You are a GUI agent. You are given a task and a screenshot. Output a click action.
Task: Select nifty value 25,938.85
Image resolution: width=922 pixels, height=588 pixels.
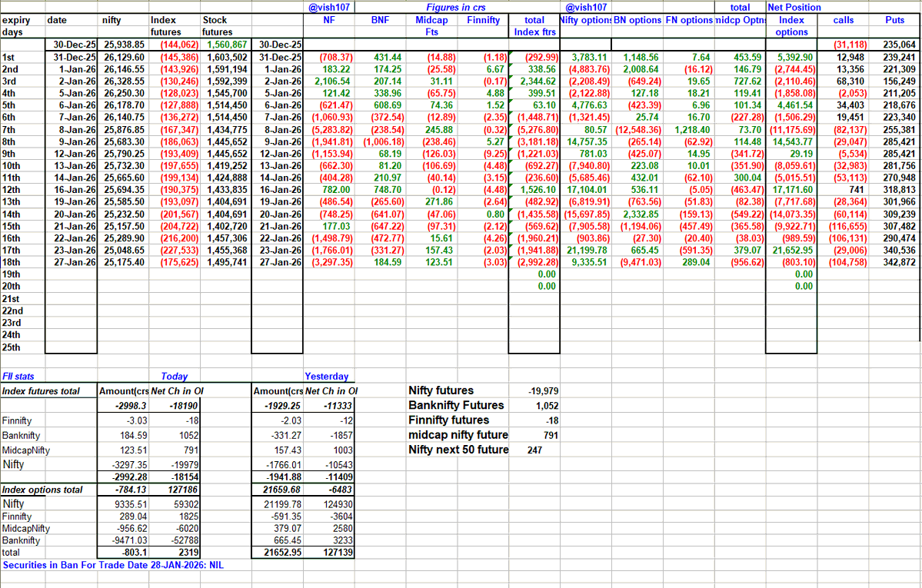pyautogui.click(x=124, y=45)
